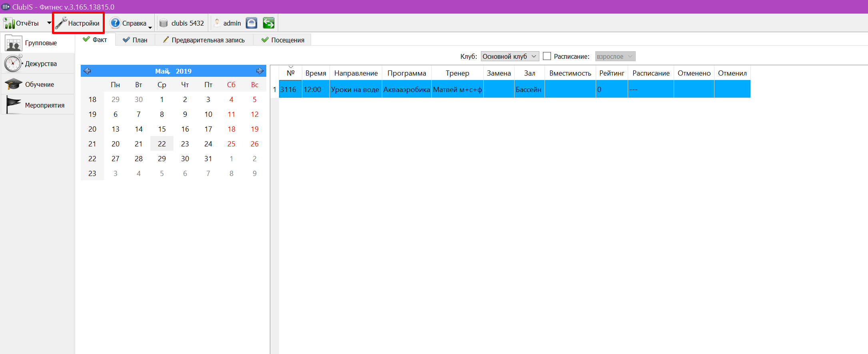Expand the Справка dropdown arrow
Image resolution: width=868 pixels, height=354 pixels.
pos(150,27)
